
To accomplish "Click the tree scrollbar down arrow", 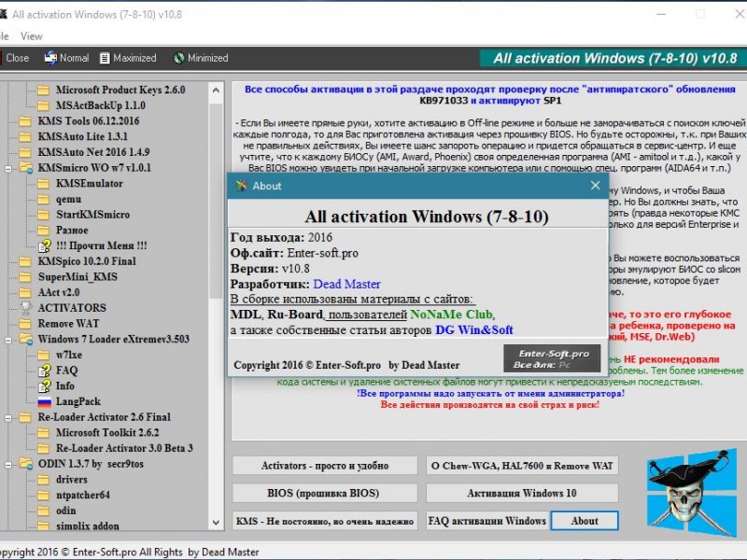I will [x=216, y=523].
